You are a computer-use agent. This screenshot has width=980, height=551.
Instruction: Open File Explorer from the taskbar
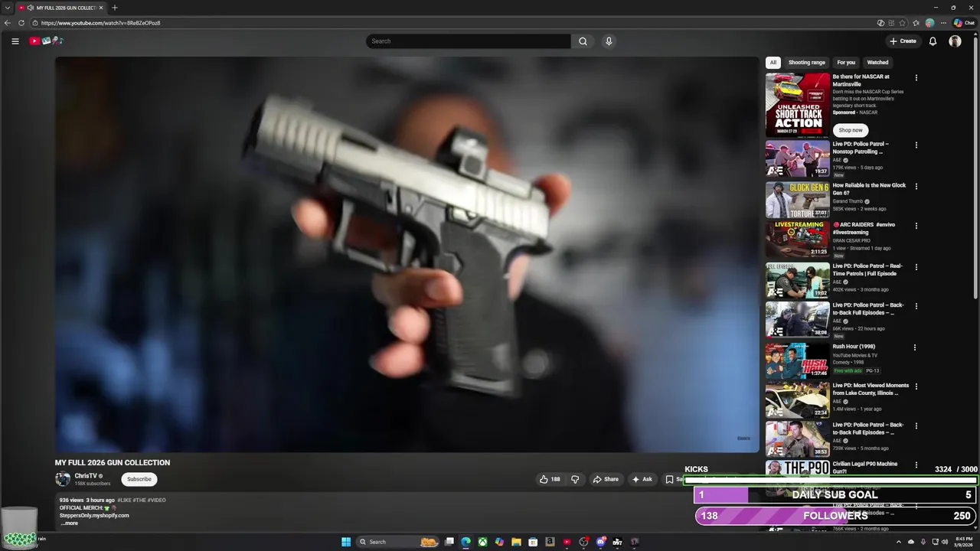tap(516, 542)
